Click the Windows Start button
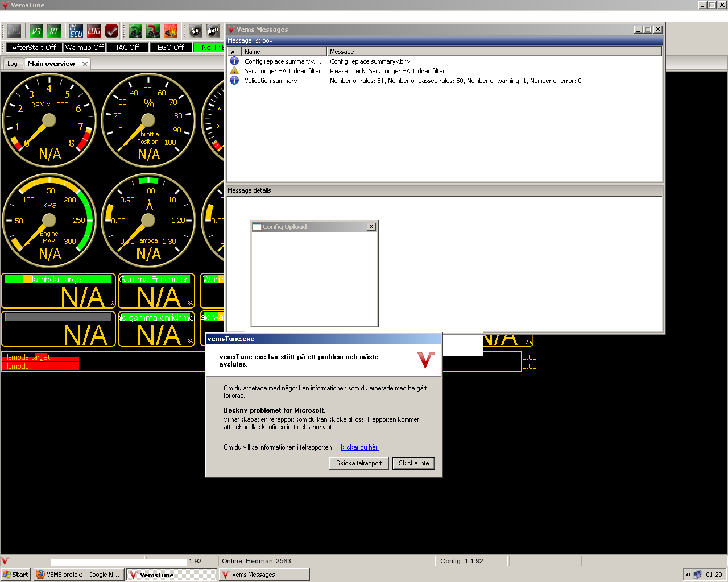The height and width of the screenshot is (582, 728). pyautogui.click(x=15, y=575)
